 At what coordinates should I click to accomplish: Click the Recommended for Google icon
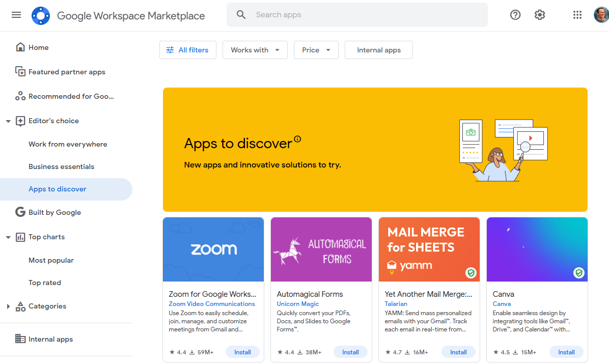coord(20,96)
